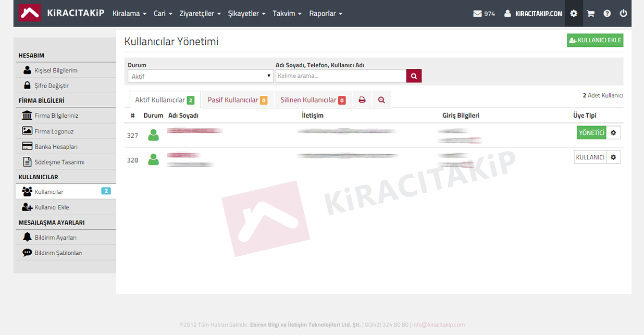Screen dimensions: 644x335
Task: Open Şifre Değiştir in sidebar
Action: (x=65, y=85)
